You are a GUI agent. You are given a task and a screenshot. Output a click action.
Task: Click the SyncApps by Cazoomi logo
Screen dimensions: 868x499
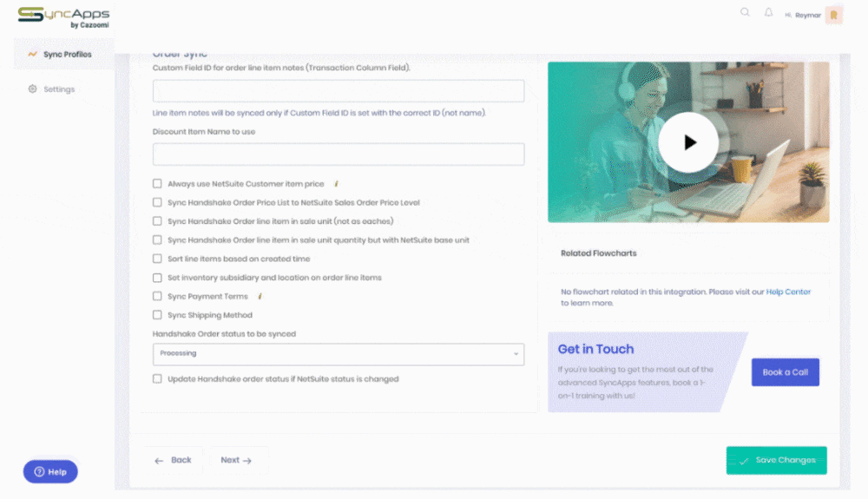pyautogui.click(x=63, y=17)
